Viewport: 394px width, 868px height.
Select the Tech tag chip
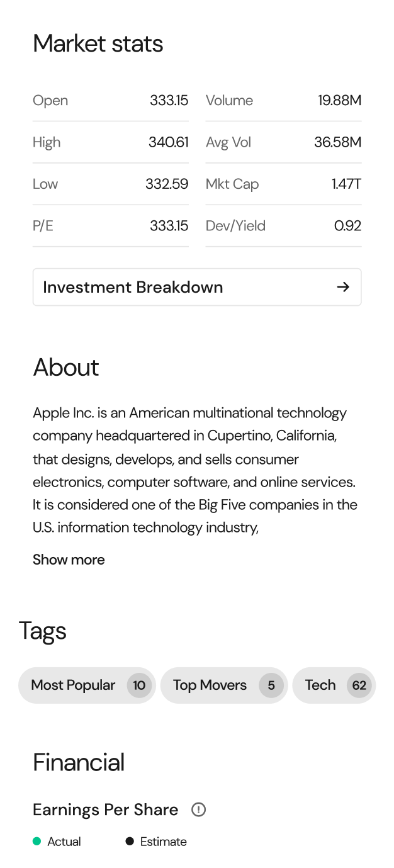click(x=334, y=685)
